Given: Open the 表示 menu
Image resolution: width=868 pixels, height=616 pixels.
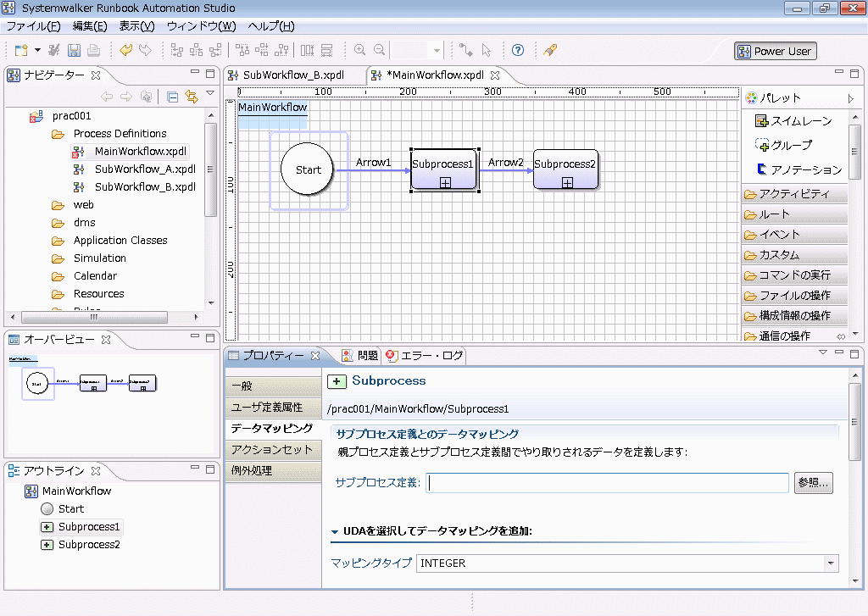Looking at the screenshot, I should pyautogui.click(x=136, y=26).
